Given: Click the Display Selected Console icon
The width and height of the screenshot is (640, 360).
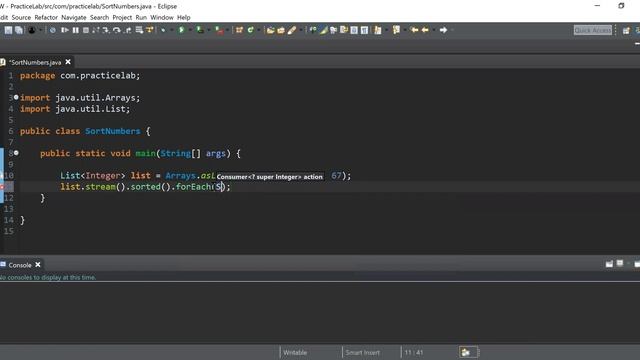Looking at the screenshot, I should coord(620,264).
